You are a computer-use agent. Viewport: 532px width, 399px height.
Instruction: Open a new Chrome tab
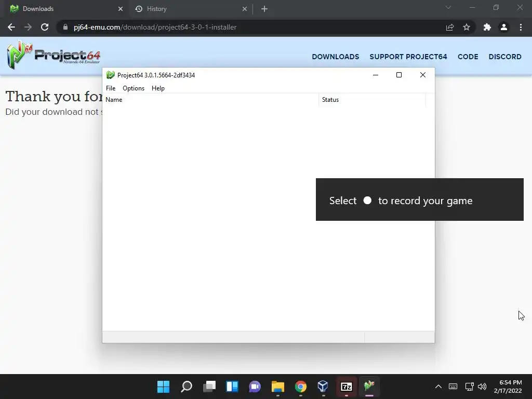[x=264, y=9]
